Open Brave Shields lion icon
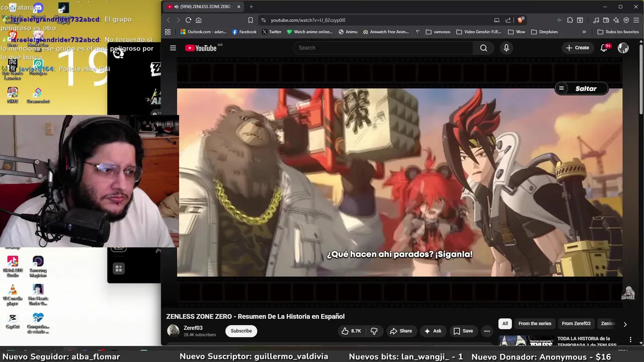Image resolution: width=644 pixels, height=362 pixels. (x=520, y=20)
